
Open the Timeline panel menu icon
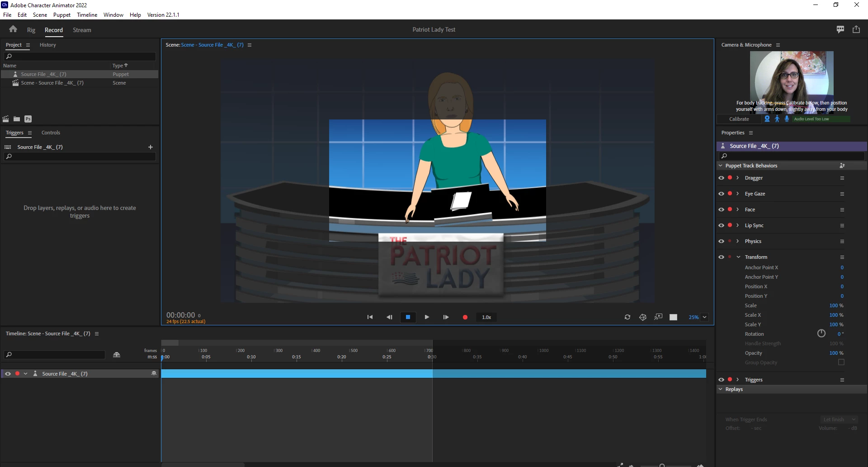click(97, 334)
